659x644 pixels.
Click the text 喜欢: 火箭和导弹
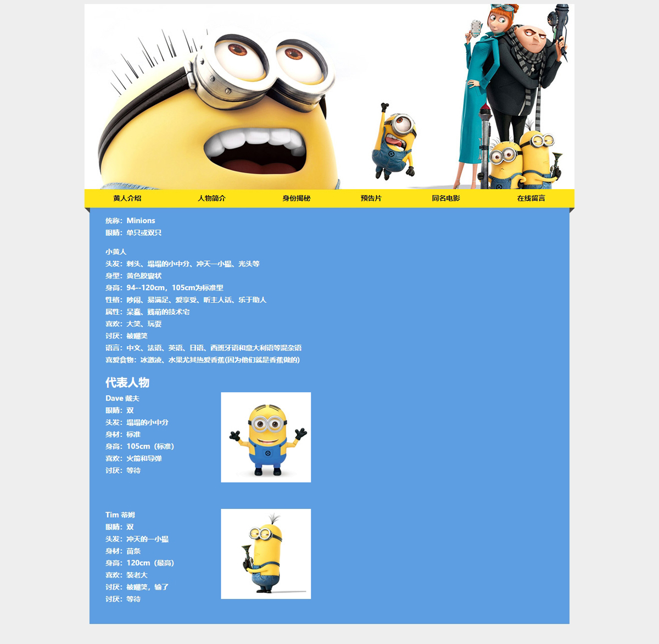[133, 459]
